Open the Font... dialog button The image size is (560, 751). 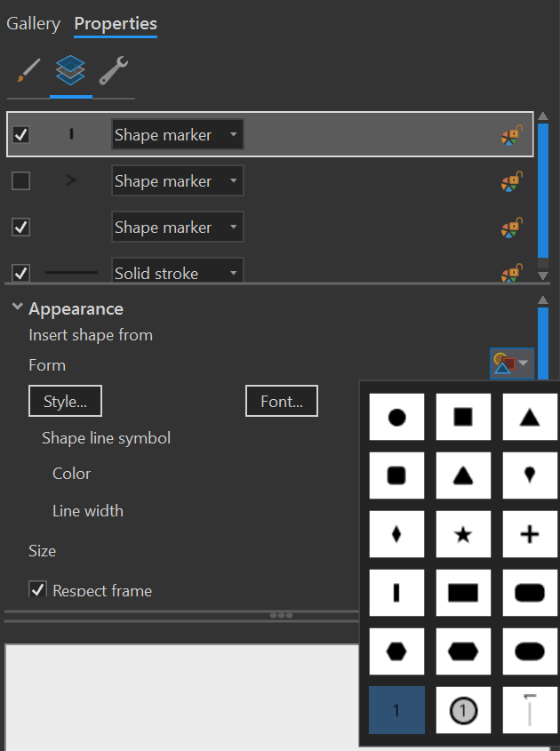point(282,402)
